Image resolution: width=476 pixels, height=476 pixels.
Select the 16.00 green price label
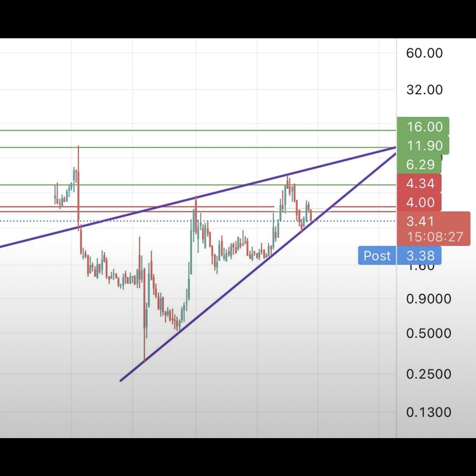pos(423,127)
